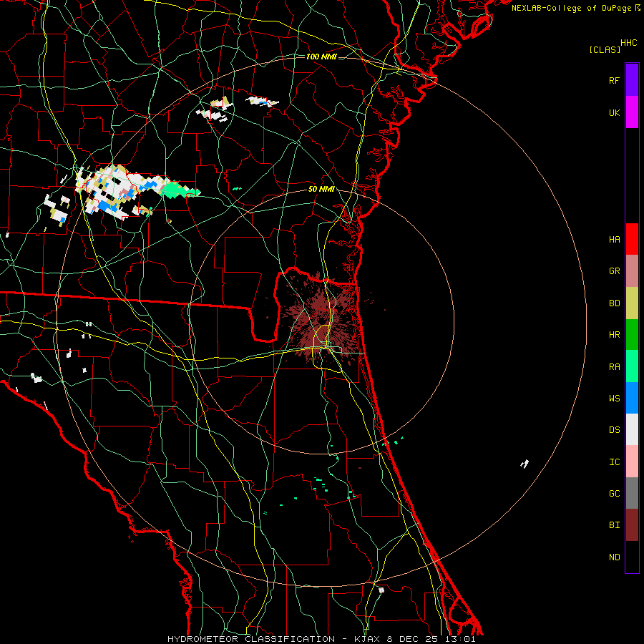Image resolution: width=644 pixels, height=644 pixels.
Task: Select the BD yellow legend swatch
Action: (x=632, y=303)
